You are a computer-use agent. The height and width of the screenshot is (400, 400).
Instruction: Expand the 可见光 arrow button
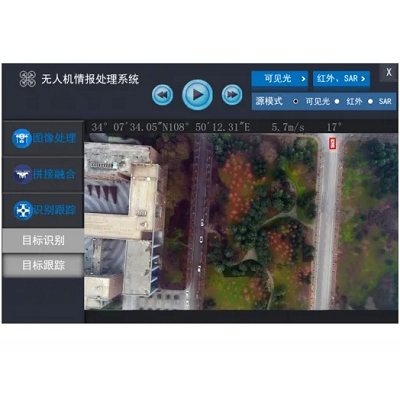click(x=280, y=79)
